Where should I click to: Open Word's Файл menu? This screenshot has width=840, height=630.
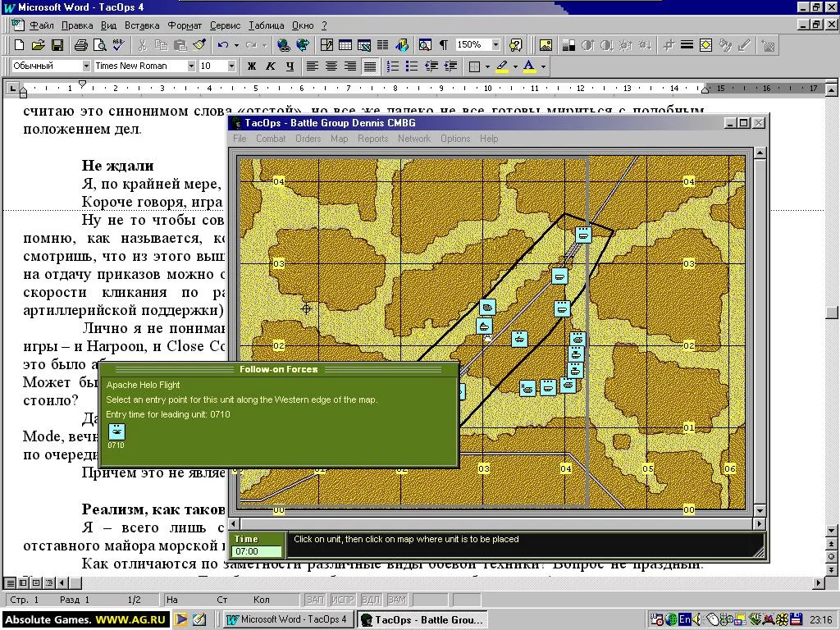tap(41, 25)
